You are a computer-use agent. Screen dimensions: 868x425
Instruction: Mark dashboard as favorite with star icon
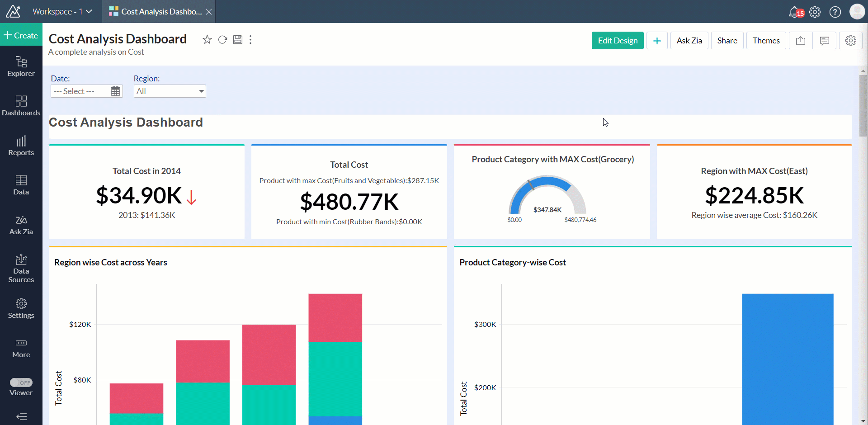point(207,40)
